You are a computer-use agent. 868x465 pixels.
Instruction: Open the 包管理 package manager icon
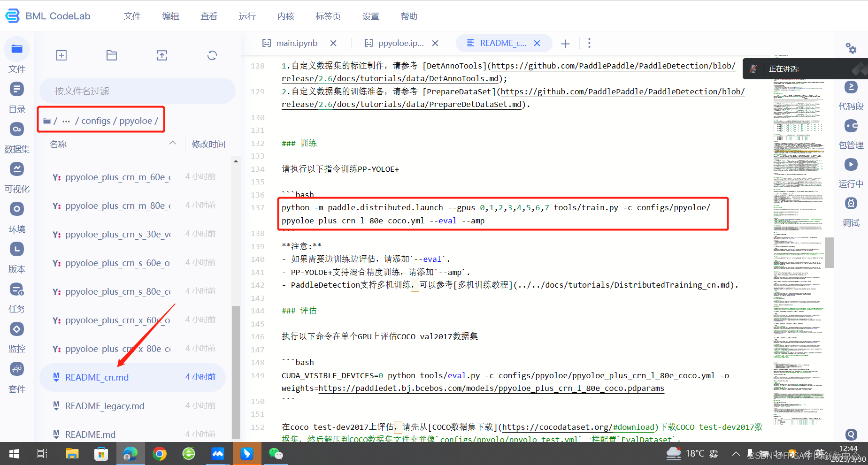(x=851, y=126)
